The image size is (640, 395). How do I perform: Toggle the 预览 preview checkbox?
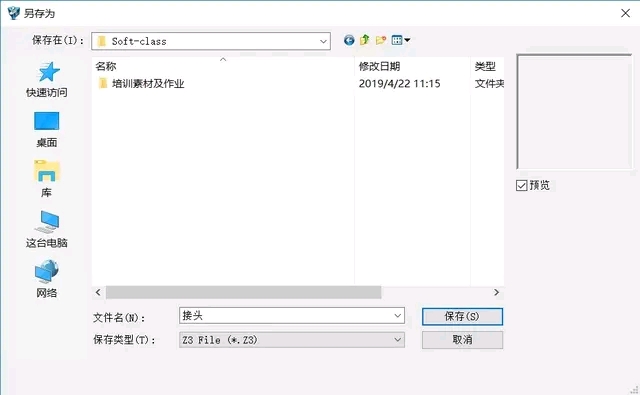point(521,186)
